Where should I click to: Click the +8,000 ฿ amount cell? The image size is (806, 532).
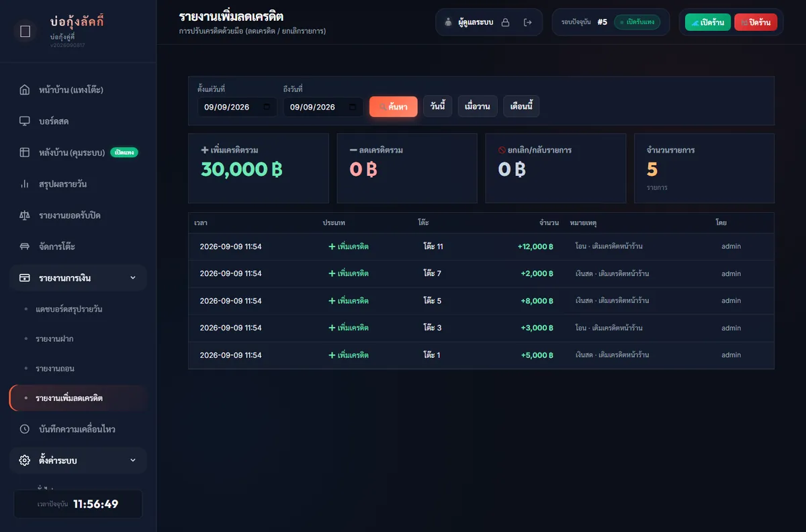(x=537, y=301)
